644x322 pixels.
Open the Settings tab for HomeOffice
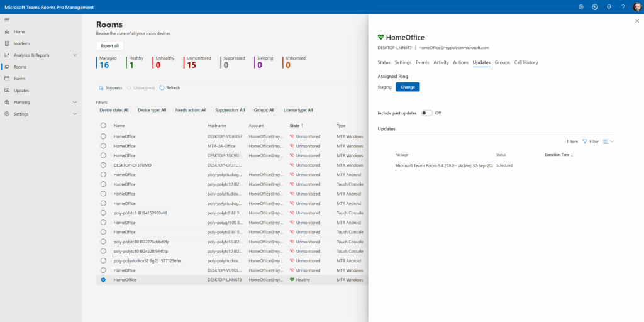[x=402, y=62]
